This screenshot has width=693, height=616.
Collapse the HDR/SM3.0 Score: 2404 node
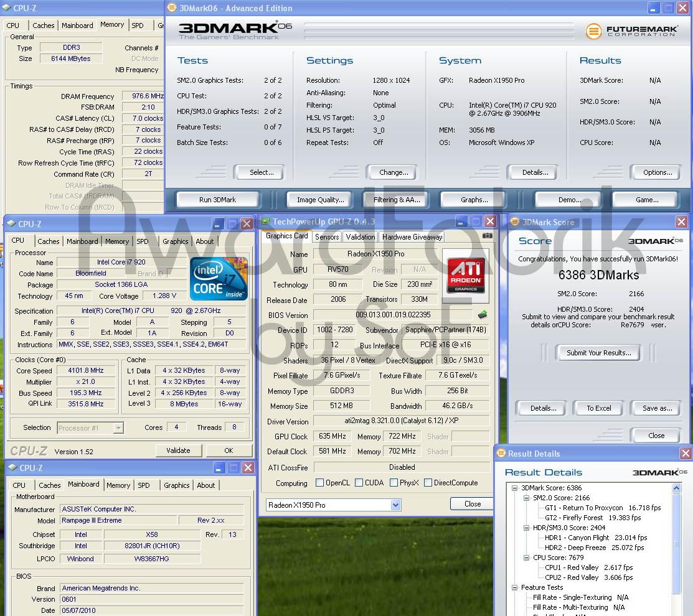[526, 528]
